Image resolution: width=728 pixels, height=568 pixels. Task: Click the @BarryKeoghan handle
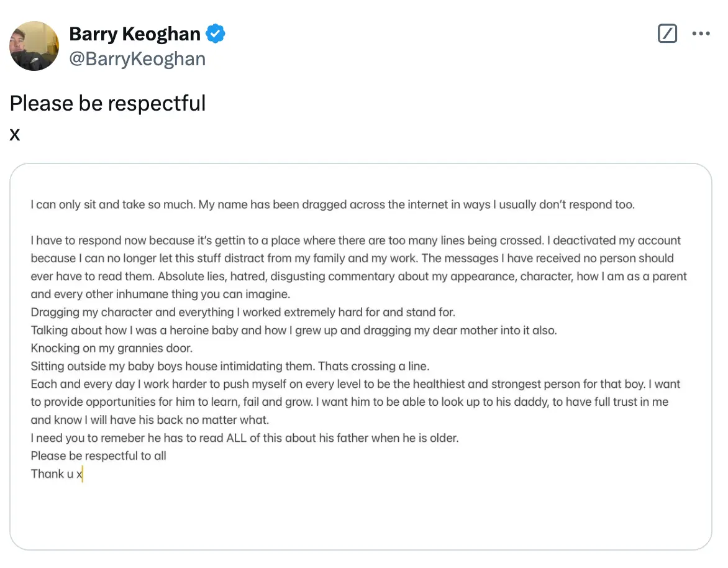[x=137, y=58]
